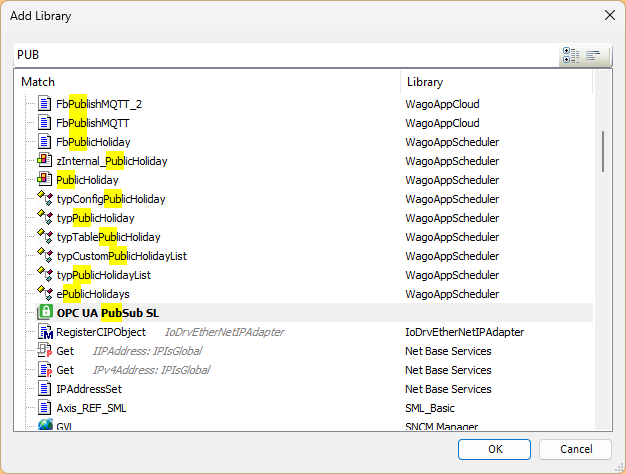
Task: Click the Axis_REF_SML row icon
Action: (44, 408)
